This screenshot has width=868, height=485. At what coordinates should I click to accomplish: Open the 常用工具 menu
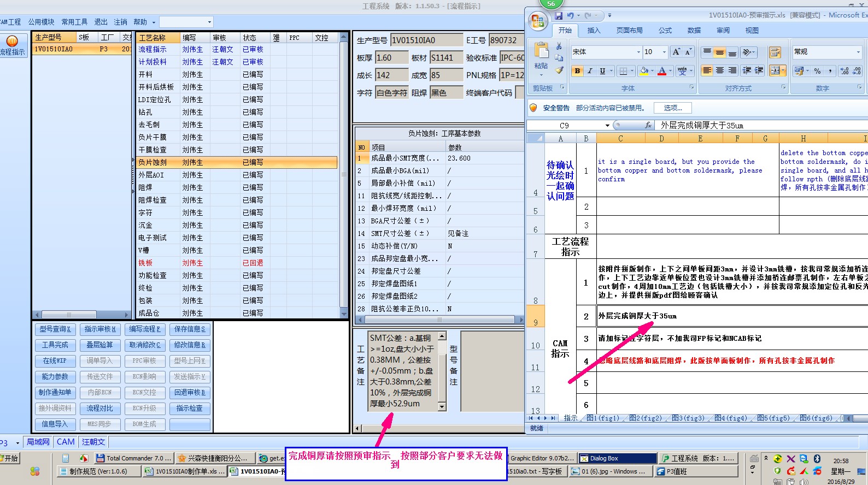click(x=74, y=22)
